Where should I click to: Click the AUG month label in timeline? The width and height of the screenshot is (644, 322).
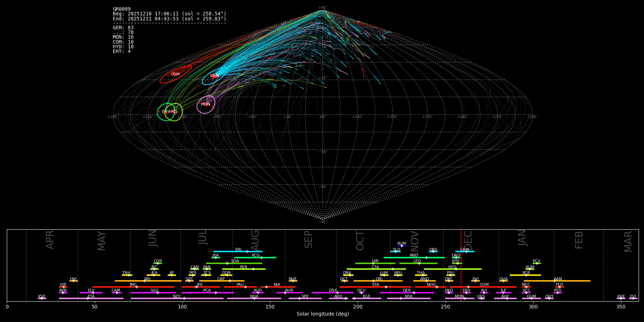pos(255,240)
